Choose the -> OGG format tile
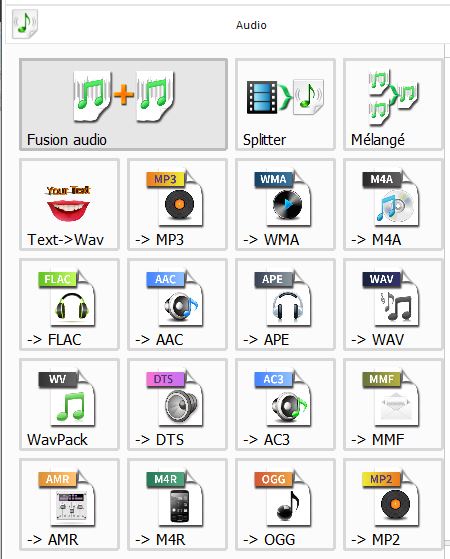This screenshot has height=559, width=450. click(x=285, y=504)
